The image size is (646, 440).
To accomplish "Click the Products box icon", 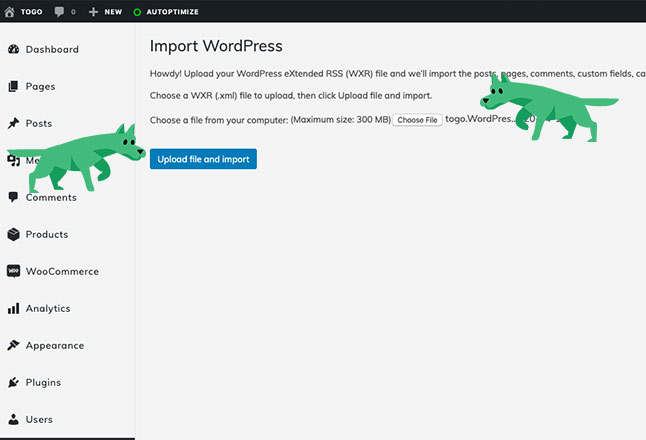I will (x=14, y=234).
